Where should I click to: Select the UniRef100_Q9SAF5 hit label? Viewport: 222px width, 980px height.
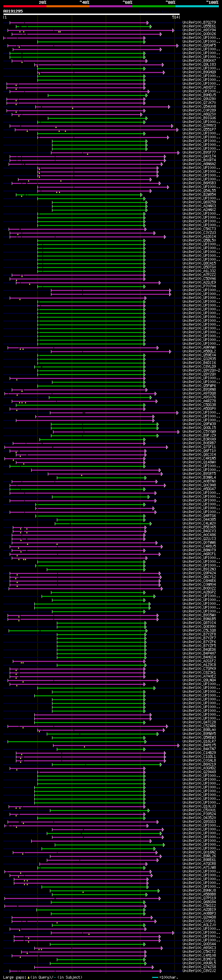pyautogui.click(x=199, y=45)
